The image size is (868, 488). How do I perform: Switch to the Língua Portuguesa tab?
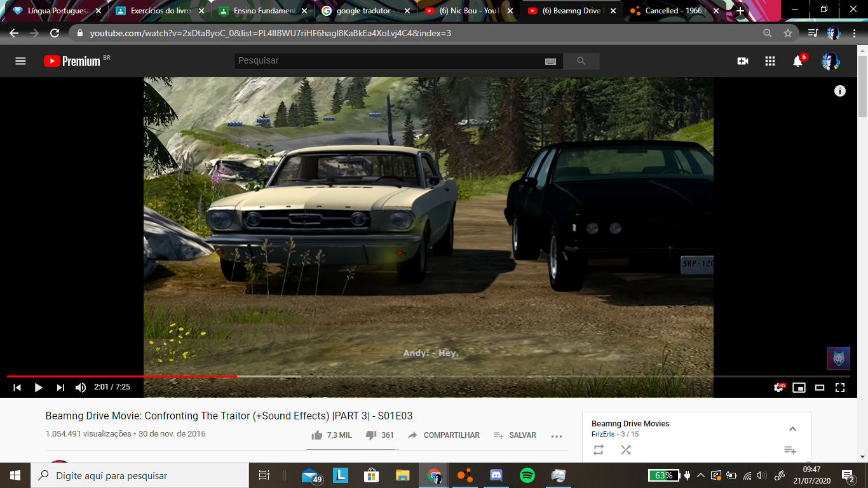point(57,11)
